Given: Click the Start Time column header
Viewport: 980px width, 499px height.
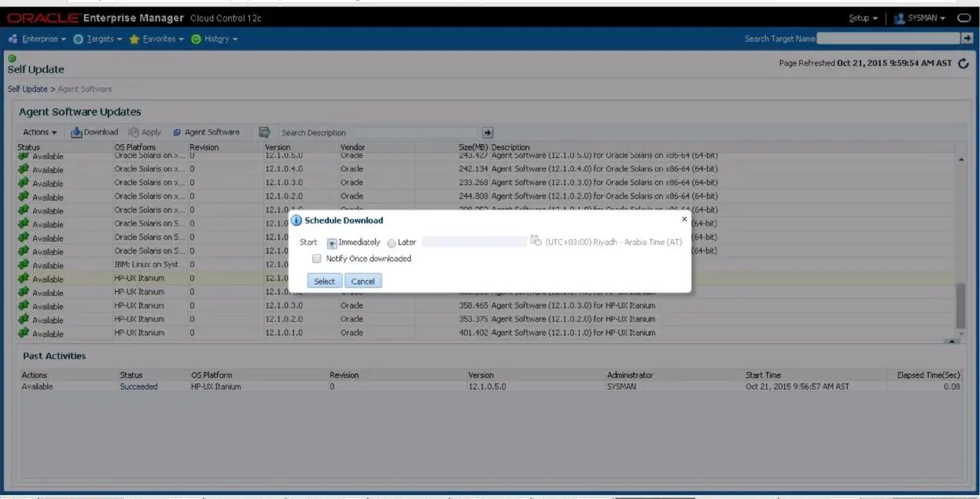Looking at the screenshot, I should pos(763,375).
